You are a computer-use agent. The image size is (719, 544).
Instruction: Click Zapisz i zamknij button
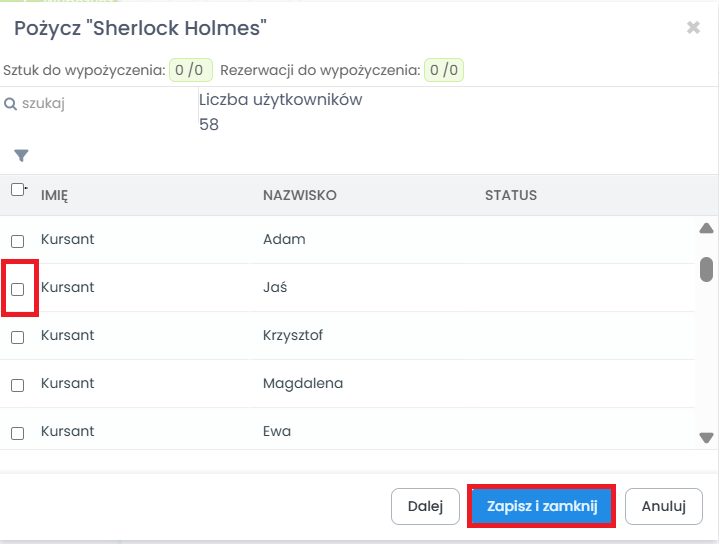pos(541,506)
